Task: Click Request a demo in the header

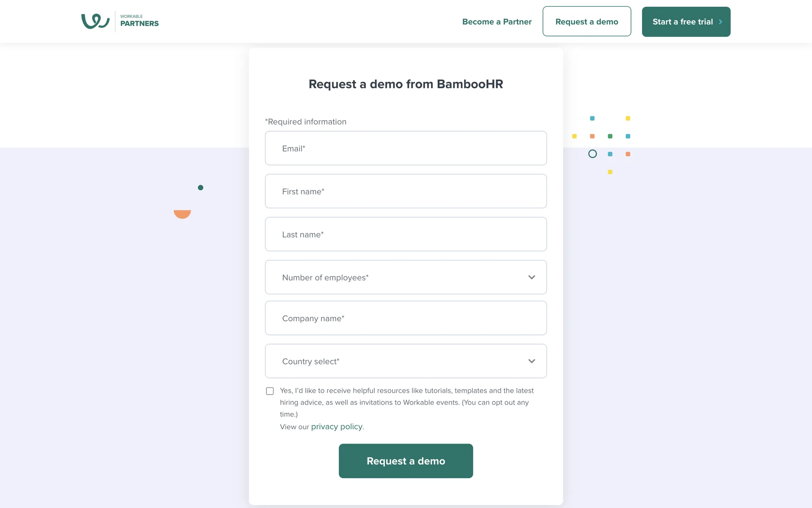Action: coord(587,22)
